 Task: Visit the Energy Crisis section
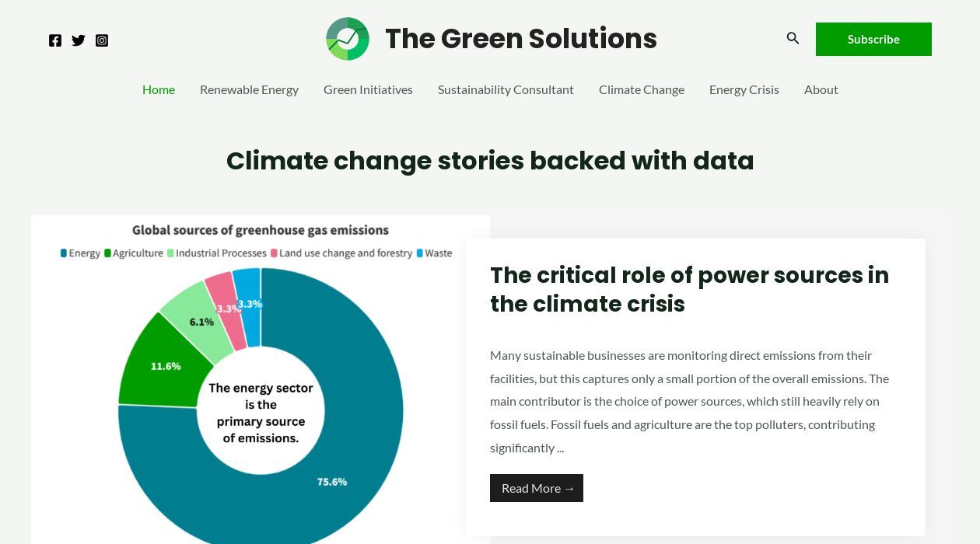coord(744,89)
